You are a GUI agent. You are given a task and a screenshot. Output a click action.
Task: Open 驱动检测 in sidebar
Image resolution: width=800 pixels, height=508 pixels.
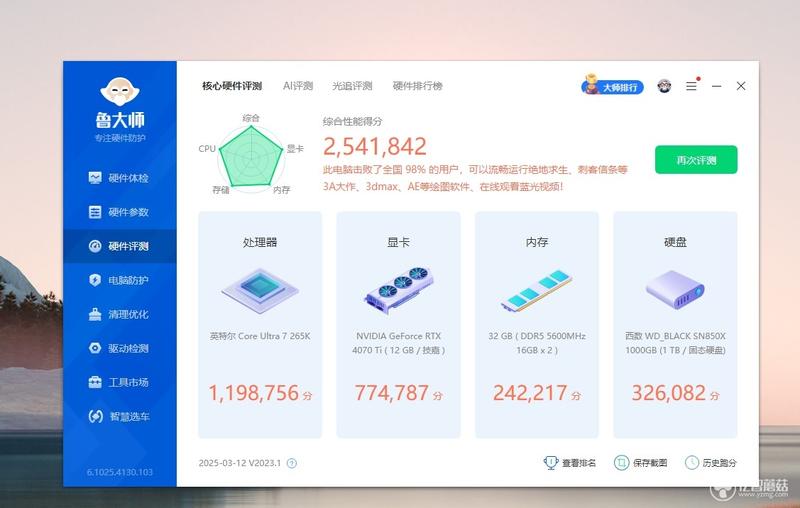pos(120,348)
